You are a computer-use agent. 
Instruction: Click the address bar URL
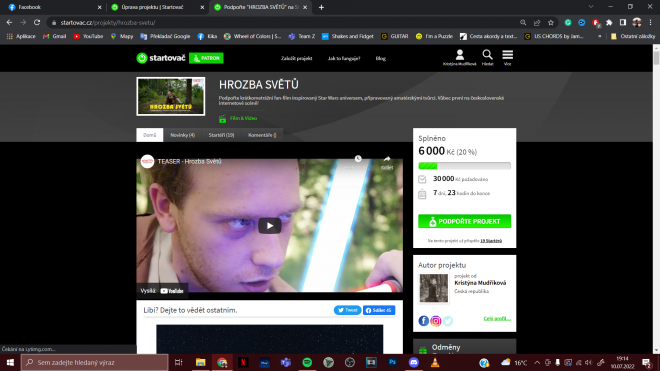pyautogui.click(x=108, y=23)
